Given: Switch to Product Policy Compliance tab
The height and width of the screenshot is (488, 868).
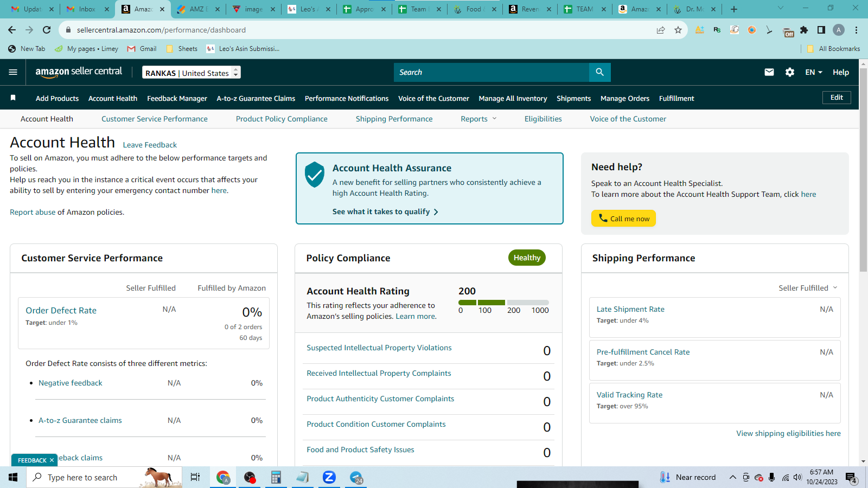Looking at the screenshot, I should coord(282,119).
